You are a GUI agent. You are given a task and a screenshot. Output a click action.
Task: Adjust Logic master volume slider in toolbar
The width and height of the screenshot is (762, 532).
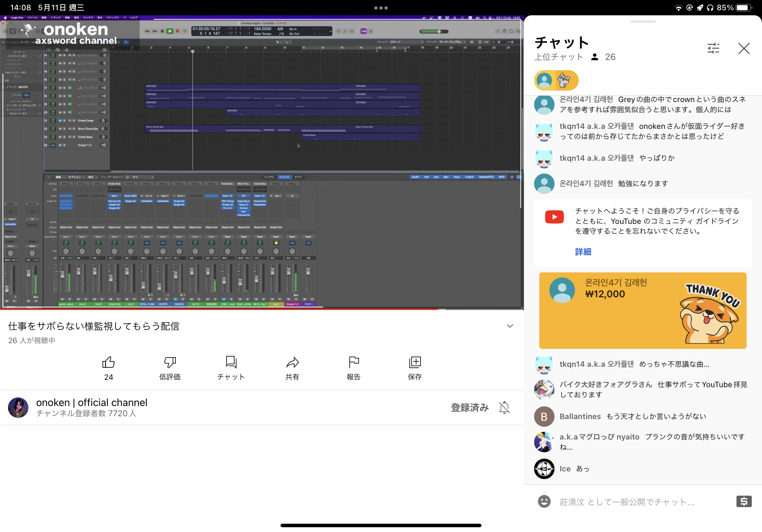coord(434,32)
